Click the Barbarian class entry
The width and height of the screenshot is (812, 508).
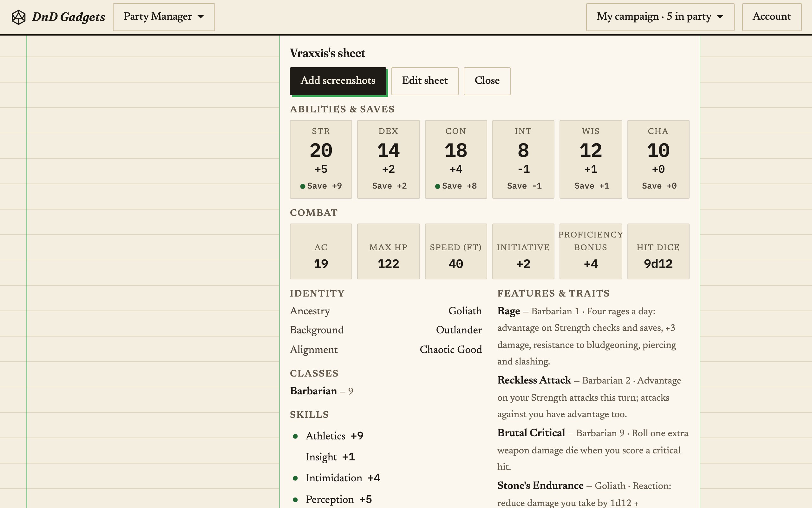(x=321, y=391)
